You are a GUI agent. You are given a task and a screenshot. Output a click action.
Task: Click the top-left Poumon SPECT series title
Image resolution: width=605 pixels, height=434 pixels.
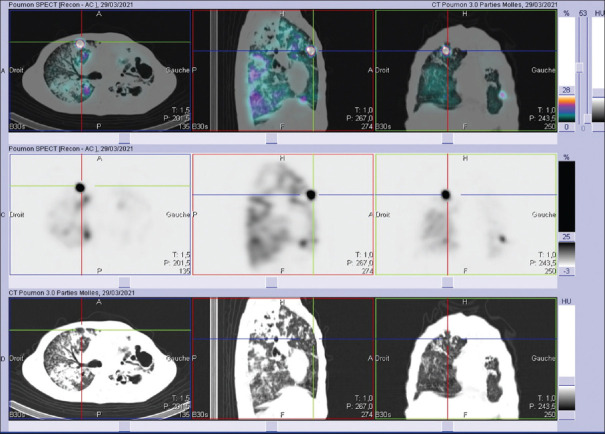[70, 6]
